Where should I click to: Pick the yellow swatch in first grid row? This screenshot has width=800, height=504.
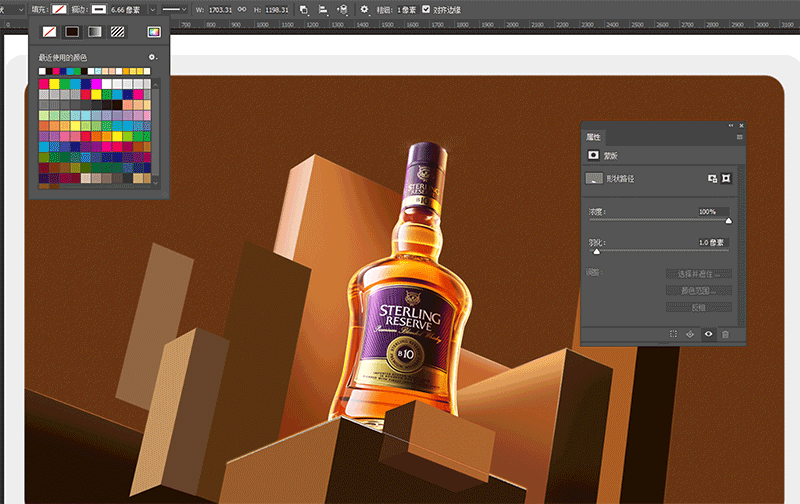[55, 84]
